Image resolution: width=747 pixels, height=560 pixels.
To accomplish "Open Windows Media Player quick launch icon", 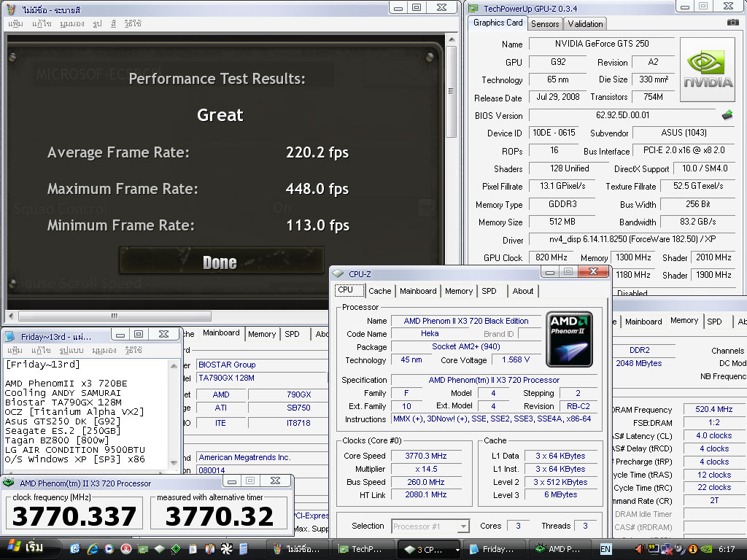I will click(x=109, y=549).
